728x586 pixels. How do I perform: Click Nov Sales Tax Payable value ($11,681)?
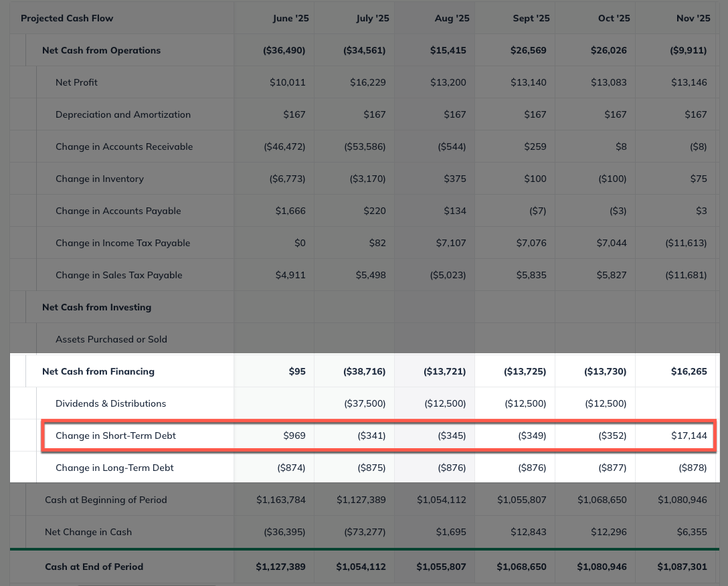click(x=687, y=275)
